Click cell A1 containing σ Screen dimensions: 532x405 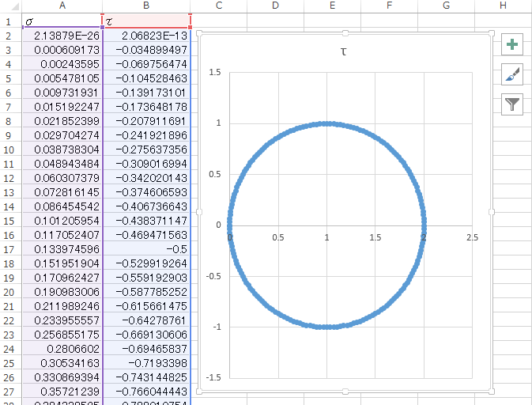62,21
